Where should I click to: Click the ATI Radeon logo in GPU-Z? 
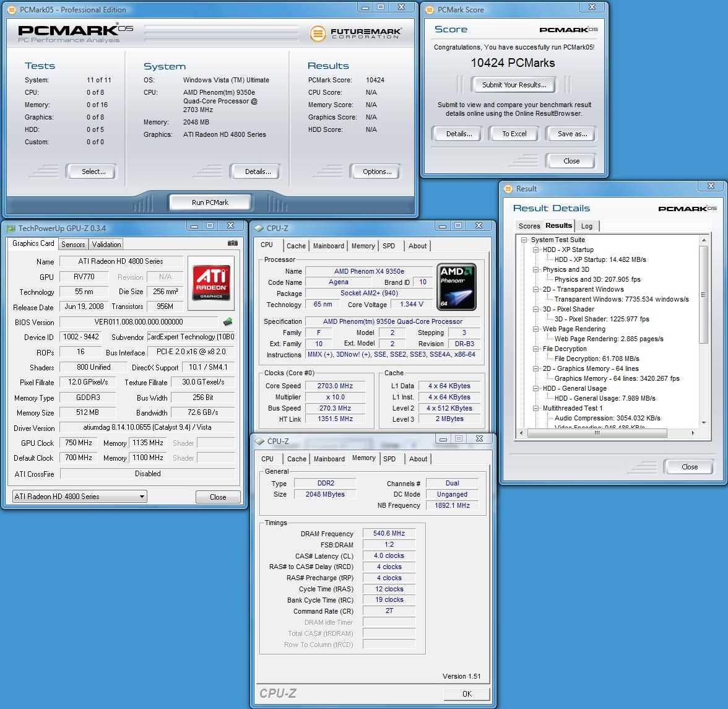[x=211, y=282]
